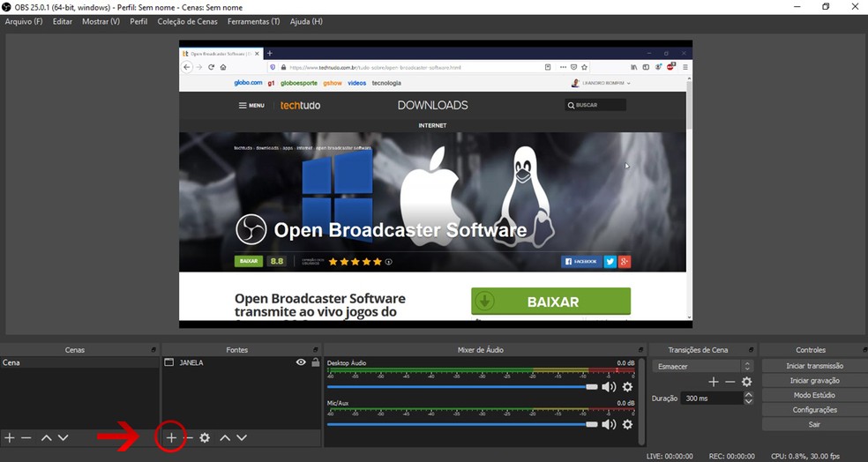This screenshot has height=462, width=868.
Task: Remove the selected scene with the minus icon
Action: (x=26, y=437)
